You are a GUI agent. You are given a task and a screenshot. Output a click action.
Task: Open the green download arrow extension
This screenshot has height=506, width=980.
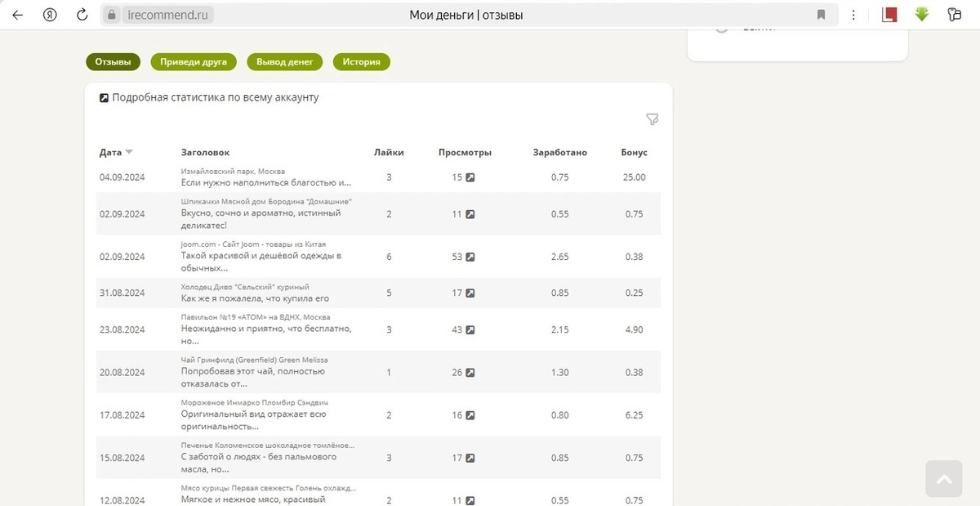[922, 15]
